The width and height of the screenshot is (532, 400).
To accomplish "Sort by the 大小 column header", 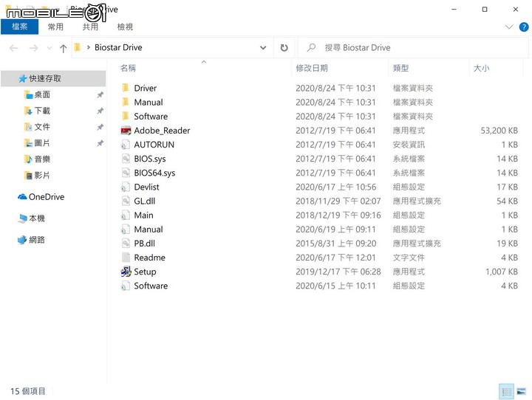I will [481, 68].
